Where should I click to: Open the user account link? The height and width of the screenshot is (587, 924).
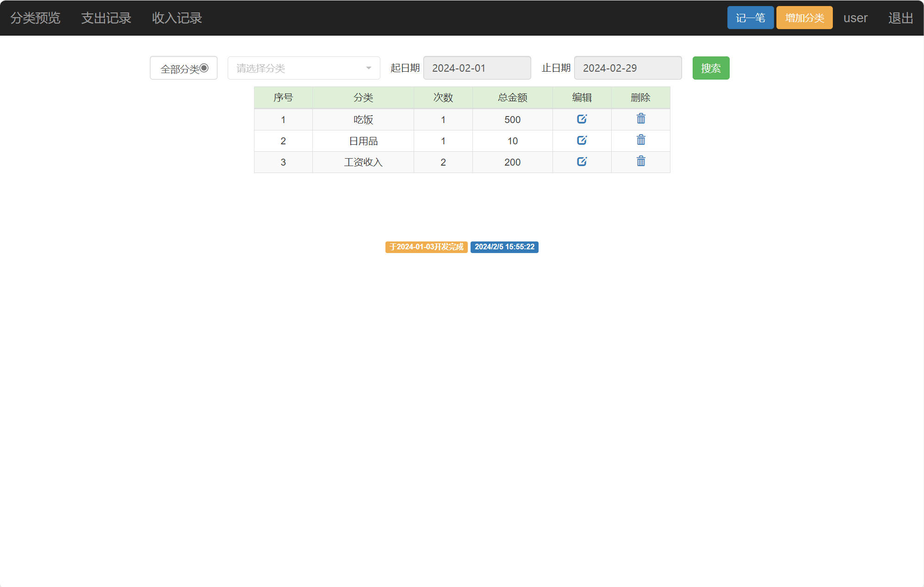(855, 18)
